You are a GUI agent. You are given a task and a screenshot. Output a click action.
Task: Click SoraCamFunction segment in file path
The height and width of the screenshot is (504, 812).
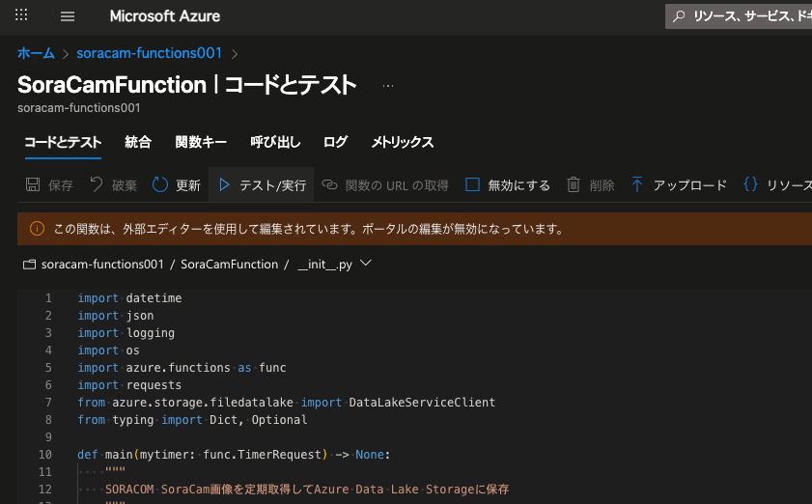click(230, 265)
